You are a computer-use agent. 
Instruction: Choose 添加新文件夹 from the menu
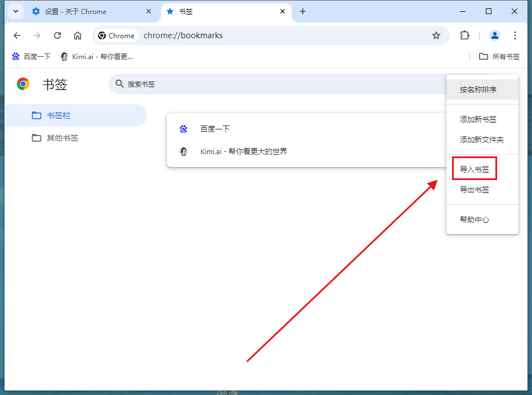coord(482,140)
